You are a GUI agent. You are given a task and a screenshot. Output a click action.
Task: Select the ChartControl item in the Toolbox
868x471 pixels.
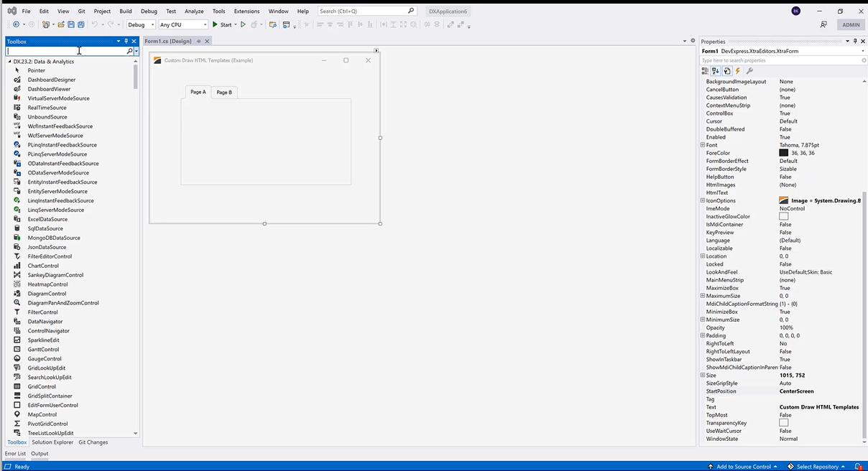tap(43, 266)
